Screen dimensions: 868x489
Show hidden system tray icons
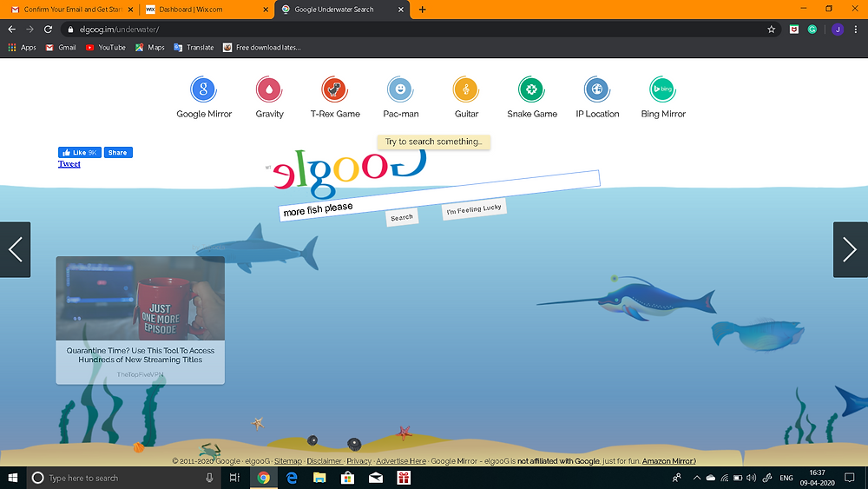pos(696,478)
